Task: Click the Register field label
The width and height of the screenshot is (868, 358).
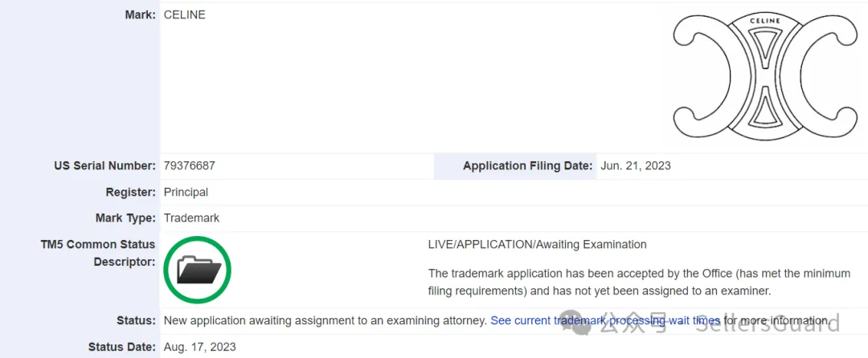Action: pyautogui.click(x=130, y=192)
